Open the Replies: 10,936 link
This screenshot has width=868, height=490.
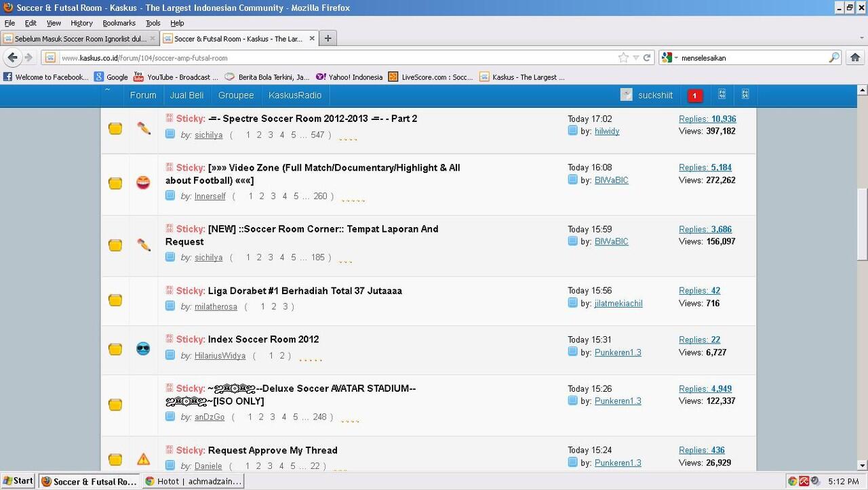pyautogui.click(x=707, y=119)
